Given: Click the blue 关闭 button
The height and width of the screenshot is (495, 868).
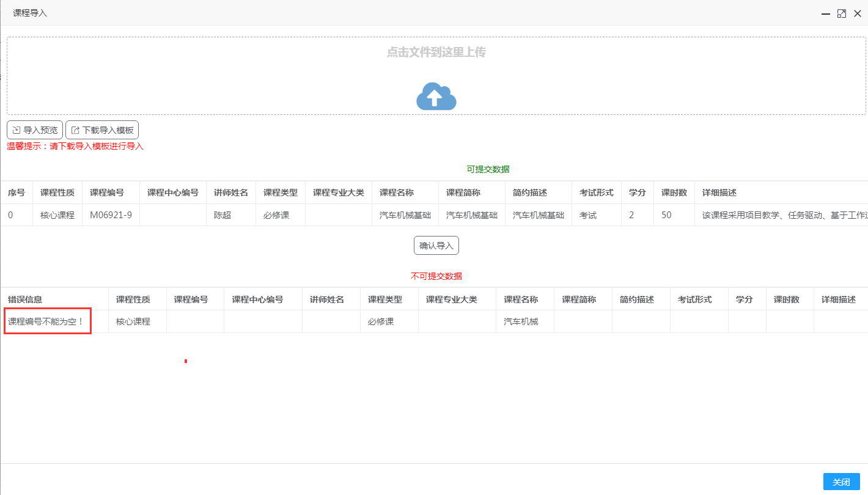Looking at the screenshot, I should point(841,482).
